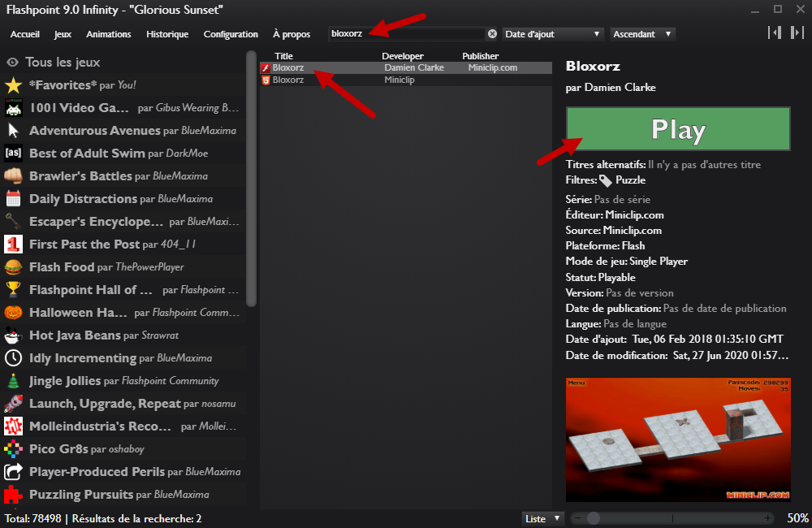
Task: Click the Jingle Jollies Christmas tree icon
Action: 14,381
